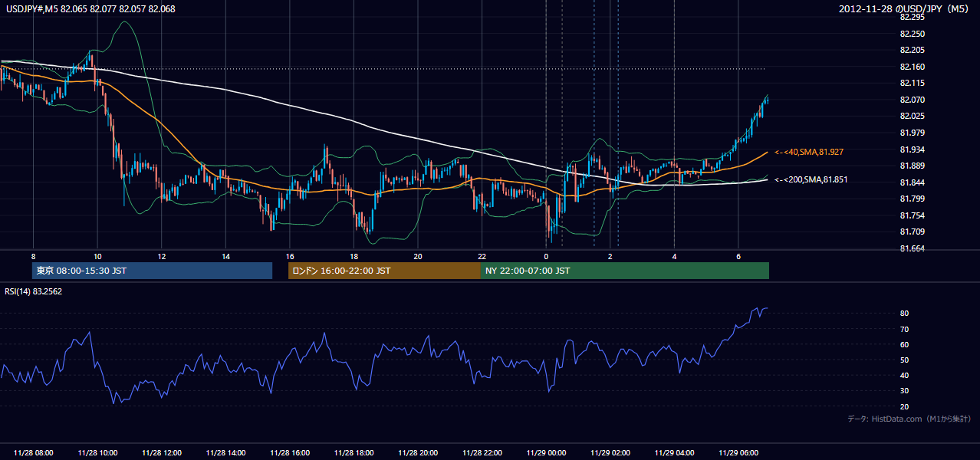Click hour tick 0 under price chart
Screen dimensions: 980x460
(546, 256)
